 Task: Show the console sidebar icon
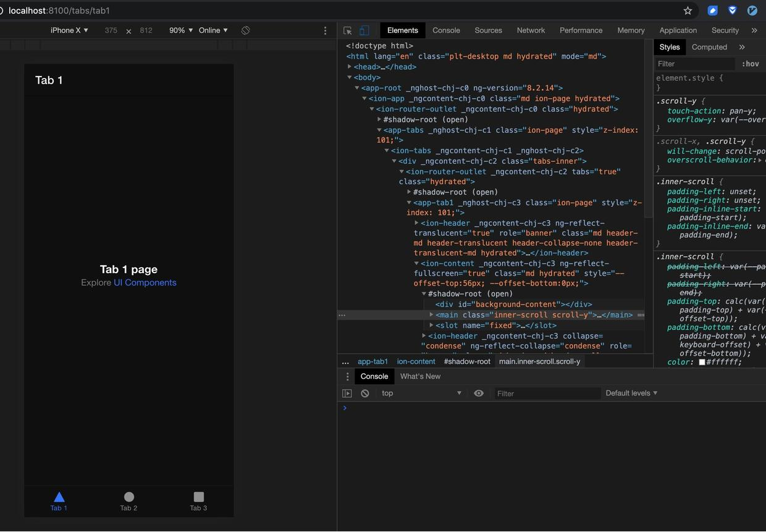pyautogui.click(x=347, y=393)
